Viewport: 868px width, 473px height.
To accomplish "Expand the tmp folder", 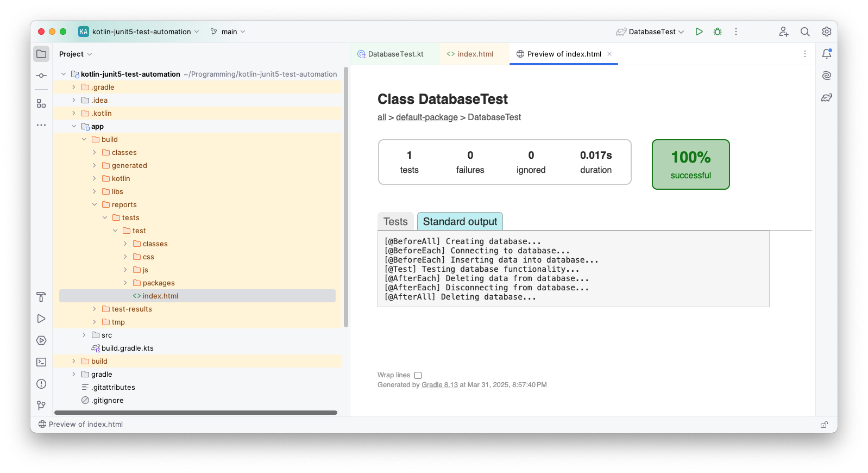I will (95, 322).
